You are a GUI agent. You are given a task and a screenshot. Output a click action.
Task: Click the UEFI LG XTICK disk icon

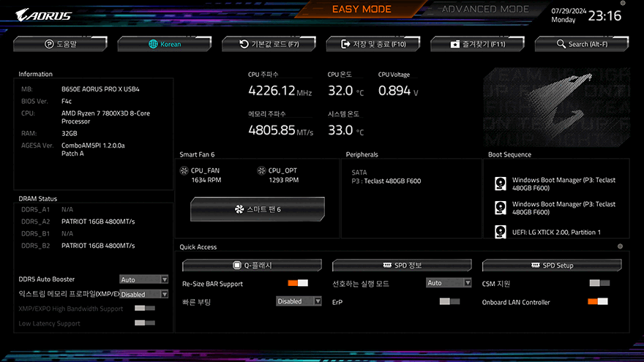point(501,232)
